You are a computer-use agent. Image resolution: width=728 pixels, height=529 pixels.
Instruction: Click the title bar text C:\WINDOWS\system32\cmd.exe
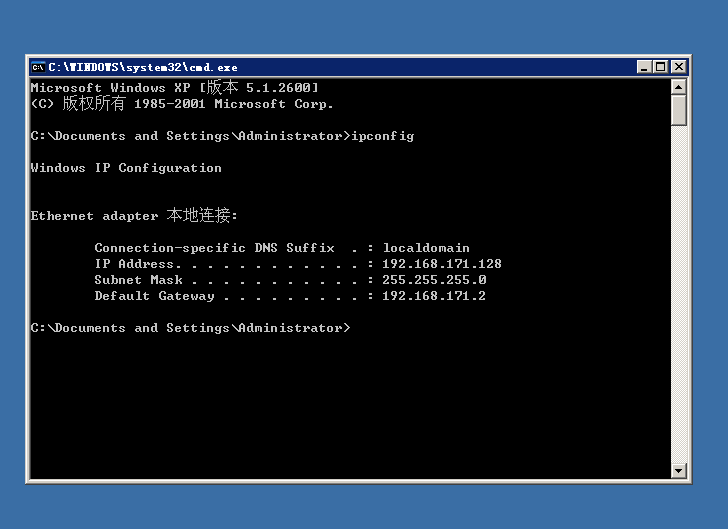[x=143, y=67]
